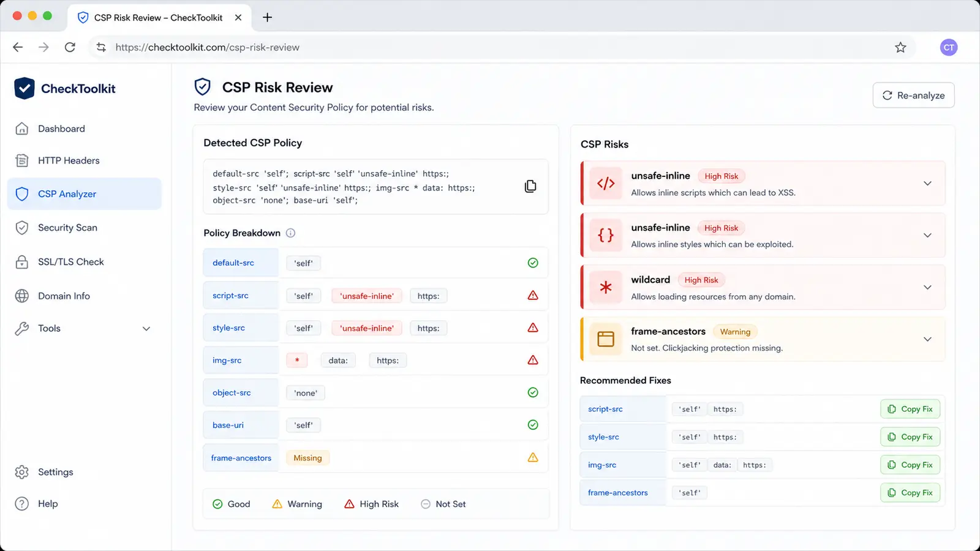The image size is (980, 551).
Task: Click the Warning badge on frame-ancestors card
Action: tap(735, 332)
